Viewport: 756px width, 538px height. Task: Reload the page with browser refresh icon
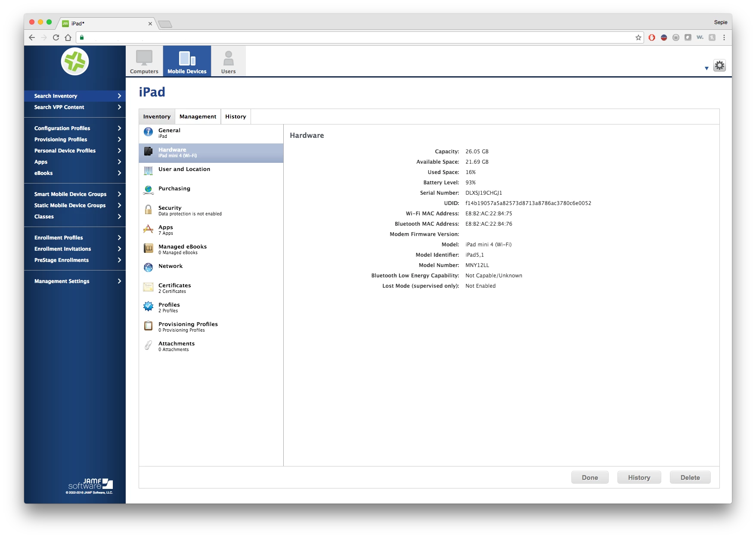point(56,37)
